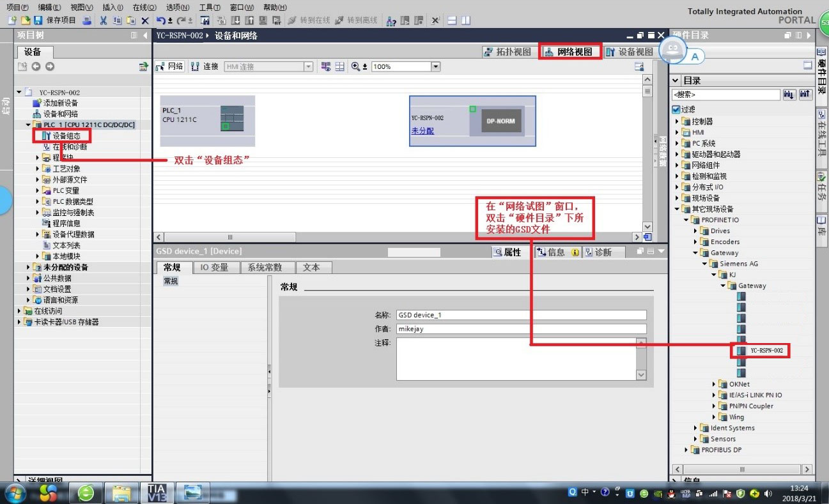829x504 pixels.
Task: Click the 连接 connections mode button
Action: (205, 66)
